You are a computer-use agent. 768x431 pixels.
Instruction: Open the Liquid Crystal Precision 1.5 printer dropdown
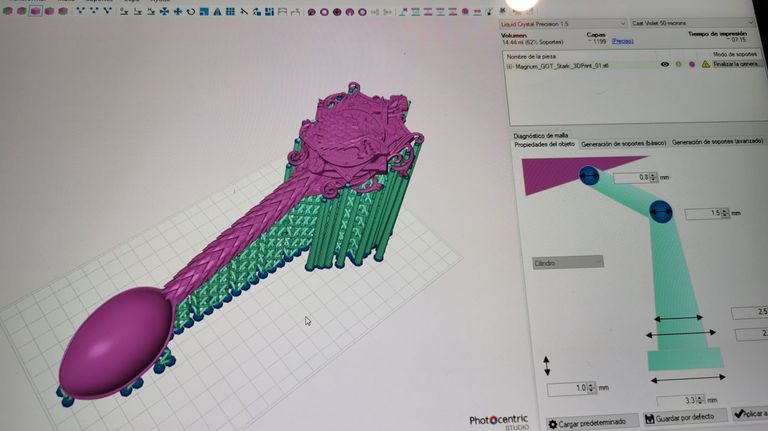(563, 24)
